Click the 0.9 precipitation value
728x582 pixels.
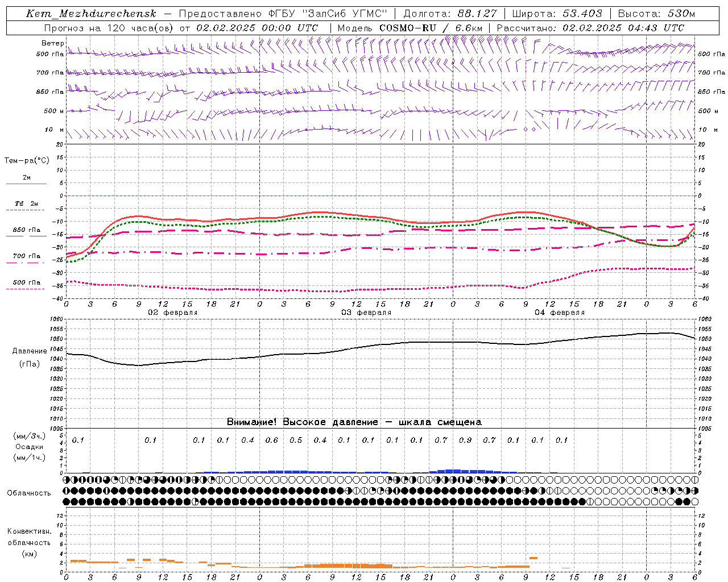[465, 440]
